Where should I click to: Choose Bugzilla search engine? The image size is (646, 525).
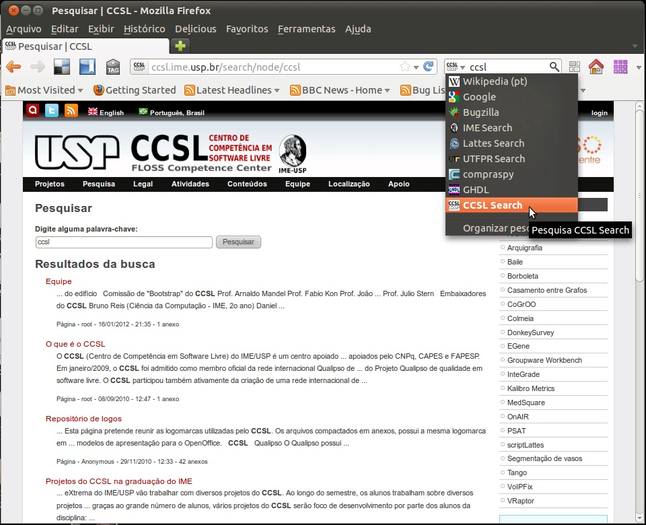click(511, 112)
